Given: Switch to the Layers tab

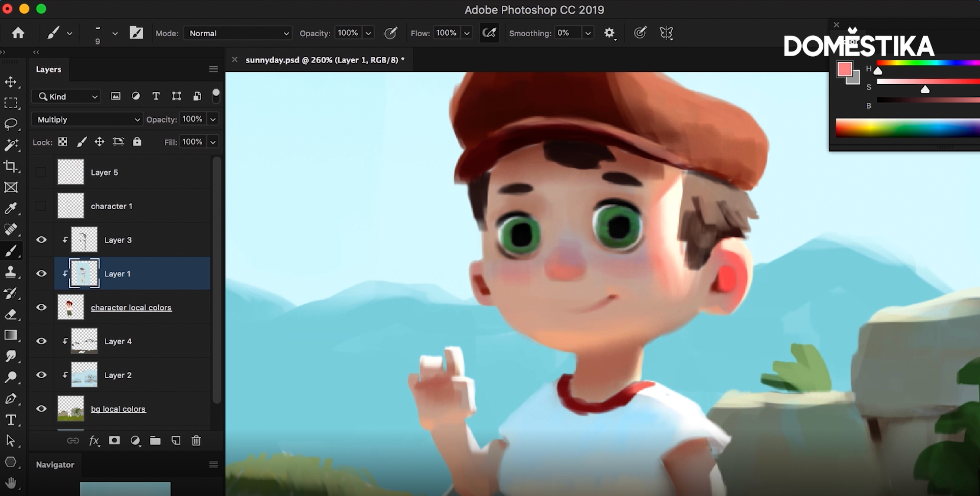Looking at the screenshot, I should tap(48, 69).
